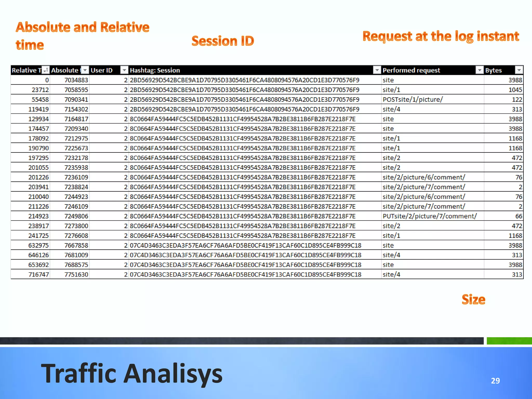Click relative time cell 214923

[x=30, y=216]
